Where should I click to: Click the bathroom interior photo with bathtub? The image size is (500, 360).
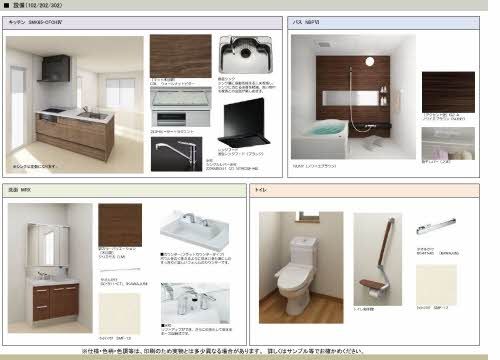pyautogui.click(x=353, y=97)
